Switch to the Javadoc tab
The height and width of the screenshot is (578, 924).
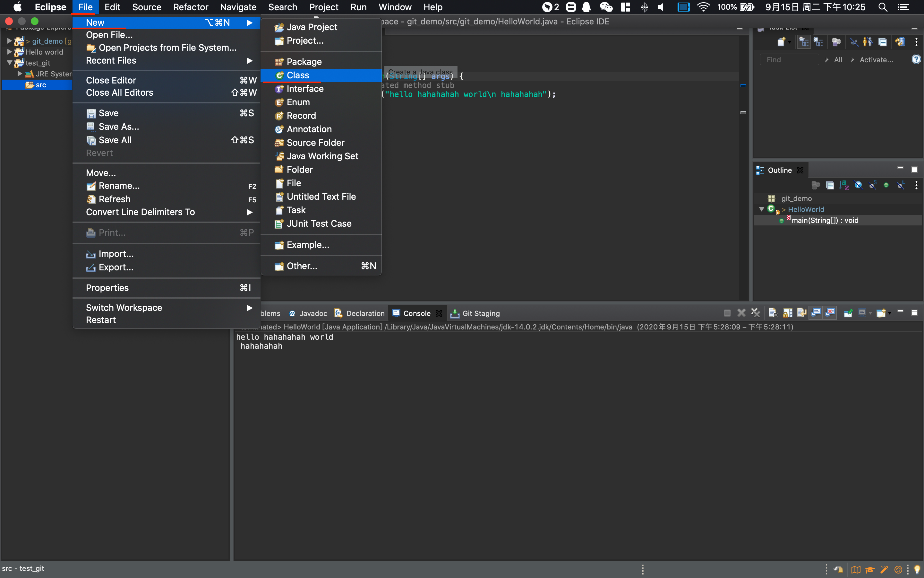[308, 313]
